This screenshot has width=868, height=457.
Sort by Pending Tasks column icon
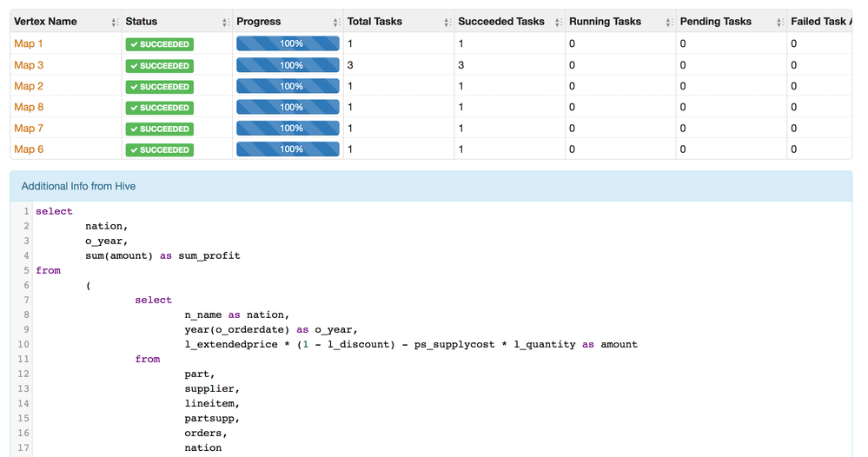pyautogui.click(x=779, y=22)
